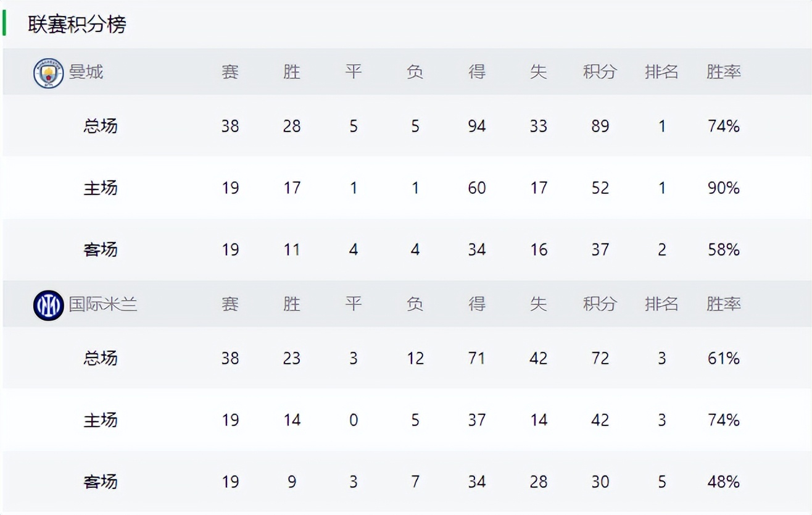Select 国际米兰's 客场 row label

click(x=100, y=482)
